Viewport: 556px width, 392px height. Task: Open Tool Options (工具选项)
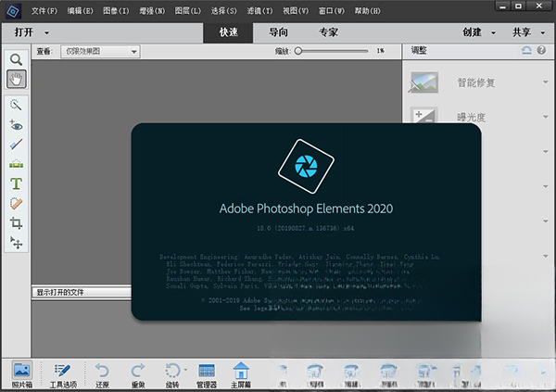point(63,374)
